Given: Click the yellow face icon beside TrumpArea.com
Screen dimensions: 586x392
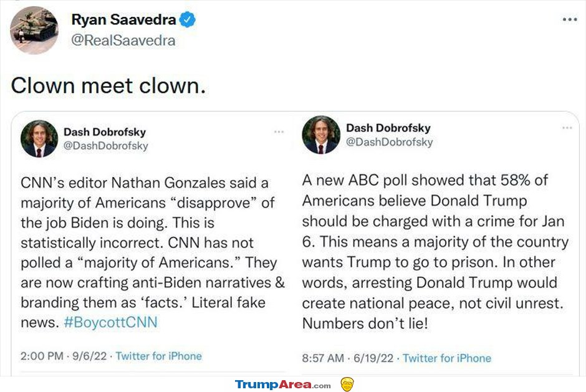Looking at the screenshot, I should coord(347,384).
